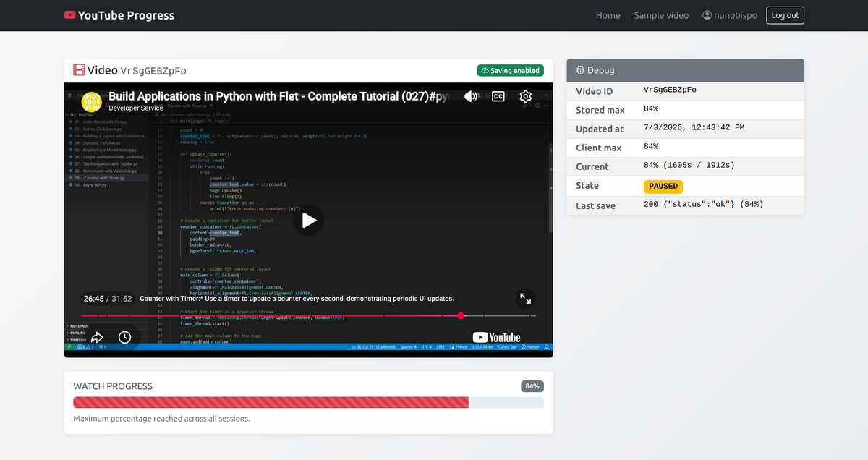Screen dimensions: 868x460
Task: Click the film strip icon beside Video
Action: click(80, 70)
